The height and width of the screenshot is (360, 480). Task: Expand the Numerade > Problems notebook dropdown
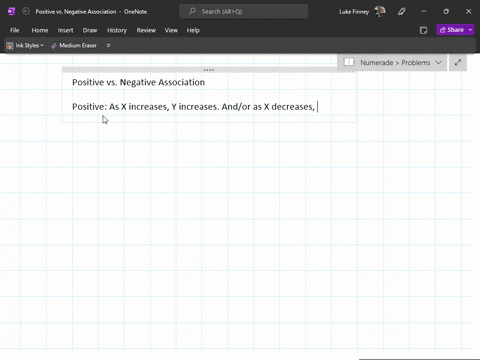[438, 63]
